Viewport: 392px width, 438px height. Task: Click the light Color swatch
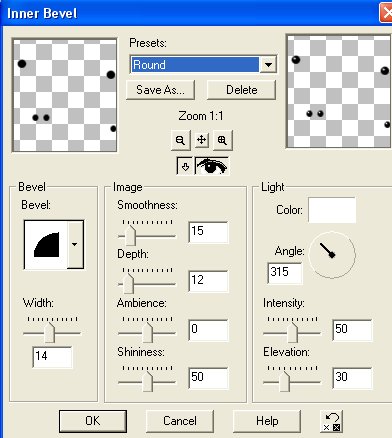(x=332, y=210)
